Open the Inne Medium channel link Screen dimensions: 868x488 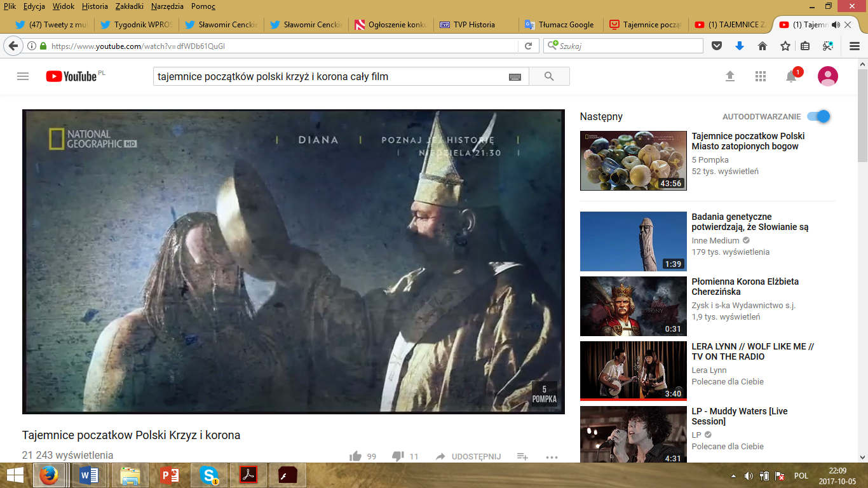[715, 241]
